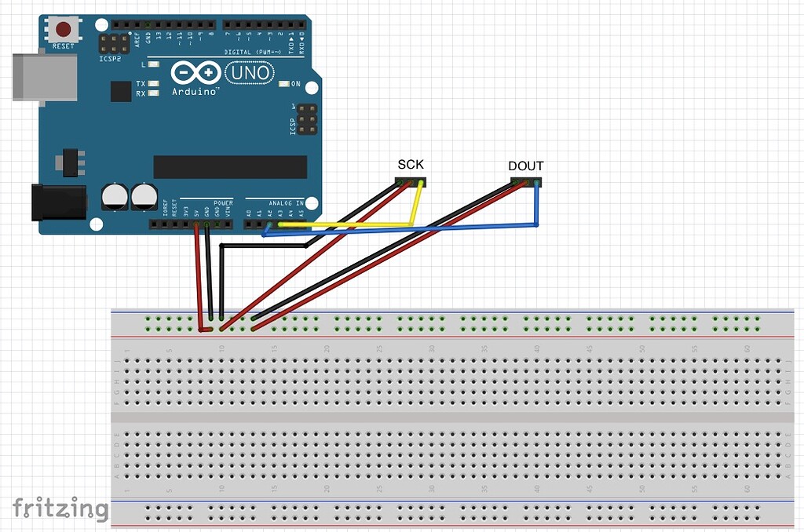The height and width of the screenshot is (532, 804).
Task: Select the Arduino UNO infinity logo
Action: coord(196,71)
